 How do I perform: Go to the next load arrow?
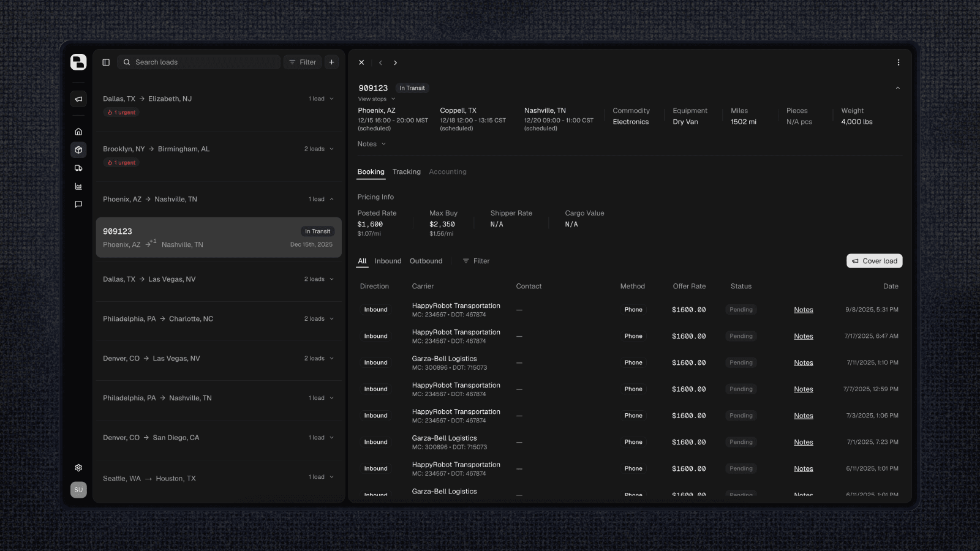point(396,62)
